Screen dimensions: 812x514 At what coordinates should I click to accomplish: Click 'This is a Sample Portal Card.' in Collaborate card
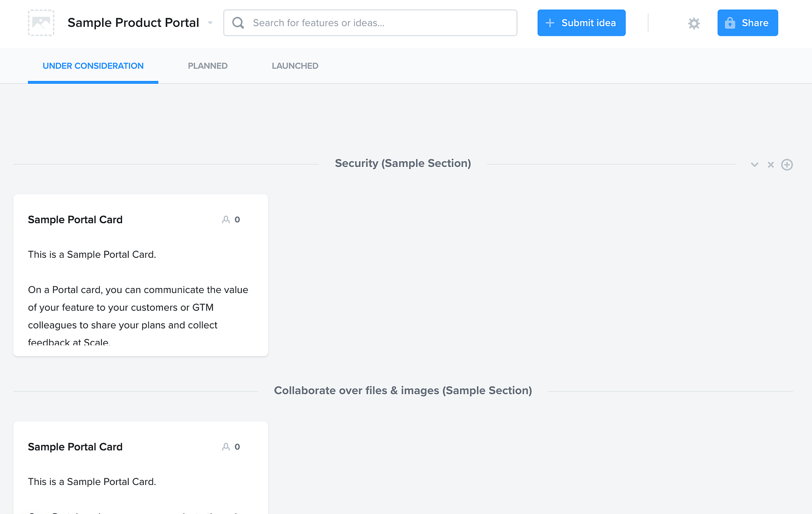coord(92,482)
